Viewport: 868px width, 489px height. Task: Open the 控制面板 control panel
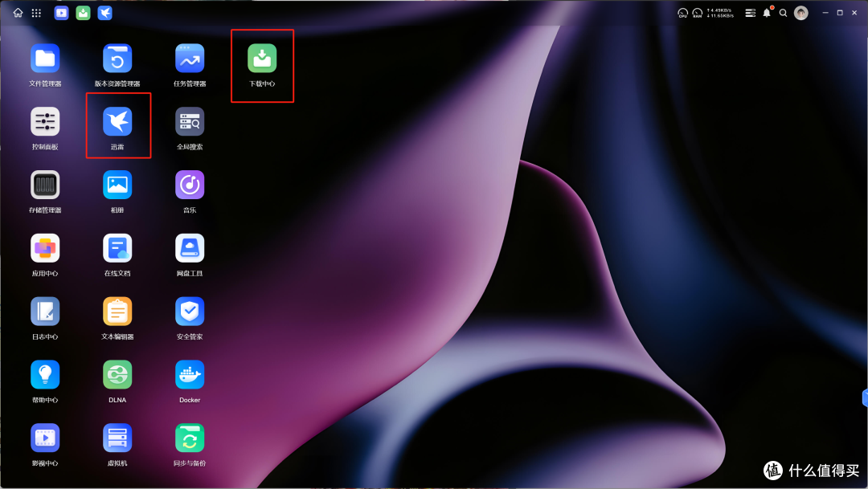click(45, 122)
